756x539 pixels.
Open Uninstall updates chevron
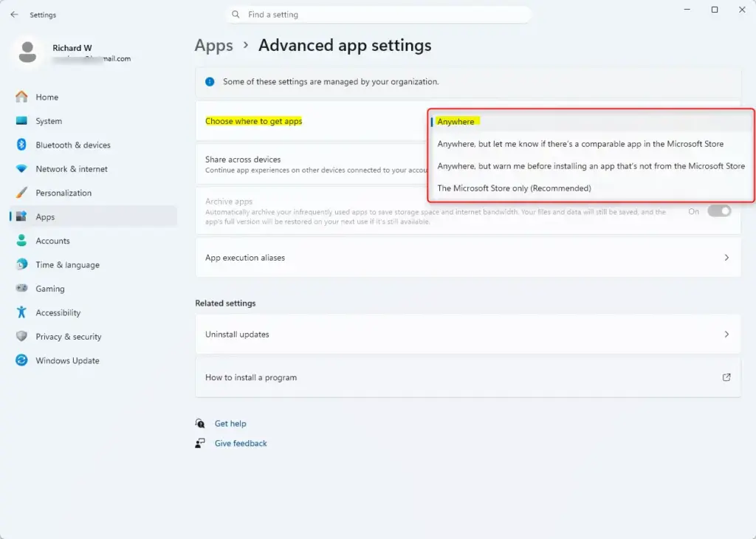click(726, 334)
